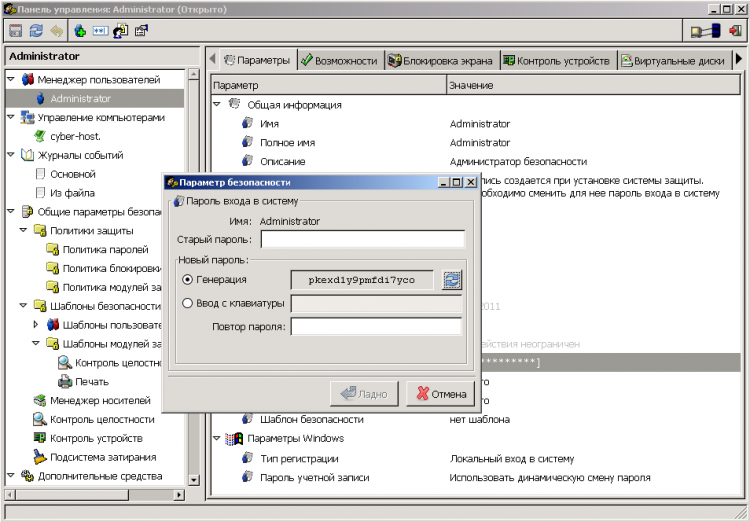Click the password field toolbar icon
The width and height of the screenshot is (750, 522).
point(100,31)
